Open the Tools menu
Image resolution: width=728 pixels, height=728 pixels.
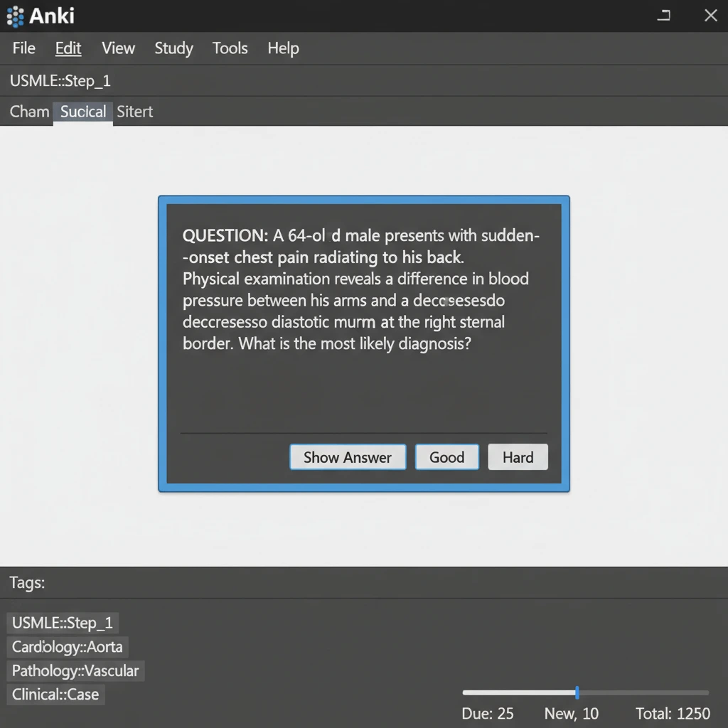tap(230, 48)
